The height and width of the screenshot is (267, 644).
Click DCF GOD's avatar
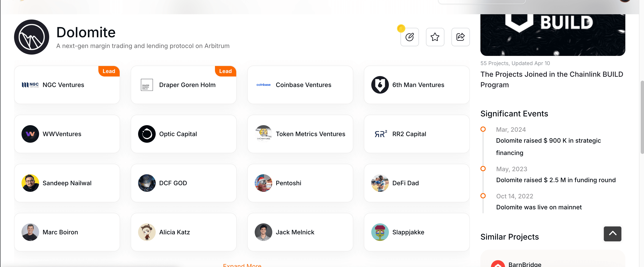pos(147,183)
